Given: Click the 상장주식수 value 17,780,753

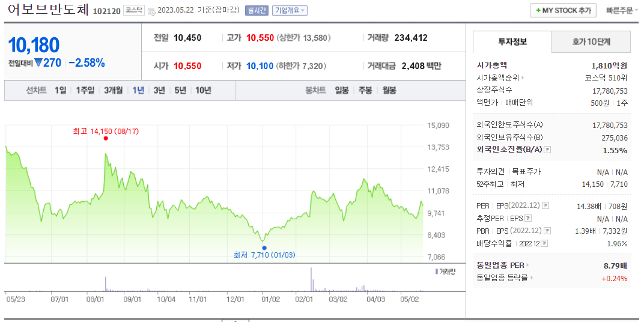Looking at the screenshot, I should point(610,90).
